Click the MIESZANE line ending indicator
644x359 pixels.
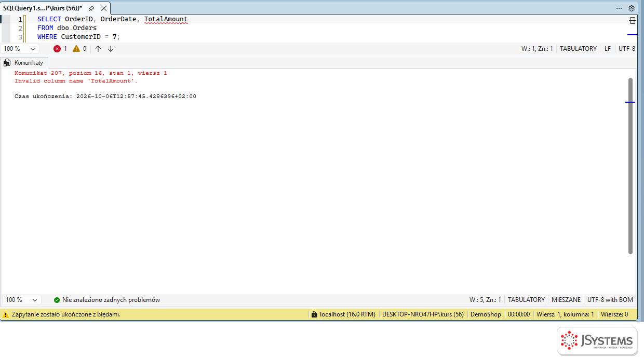tap(566, 300)
